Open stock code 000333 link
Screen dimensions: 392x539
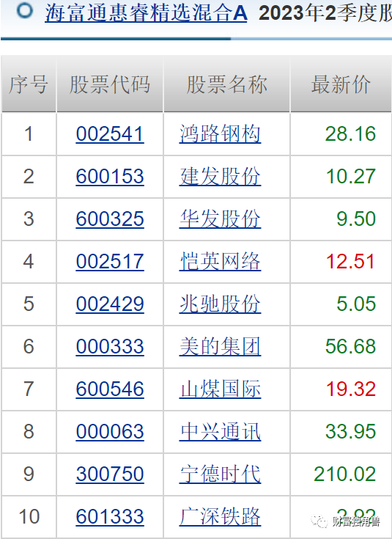click(110, 346)
